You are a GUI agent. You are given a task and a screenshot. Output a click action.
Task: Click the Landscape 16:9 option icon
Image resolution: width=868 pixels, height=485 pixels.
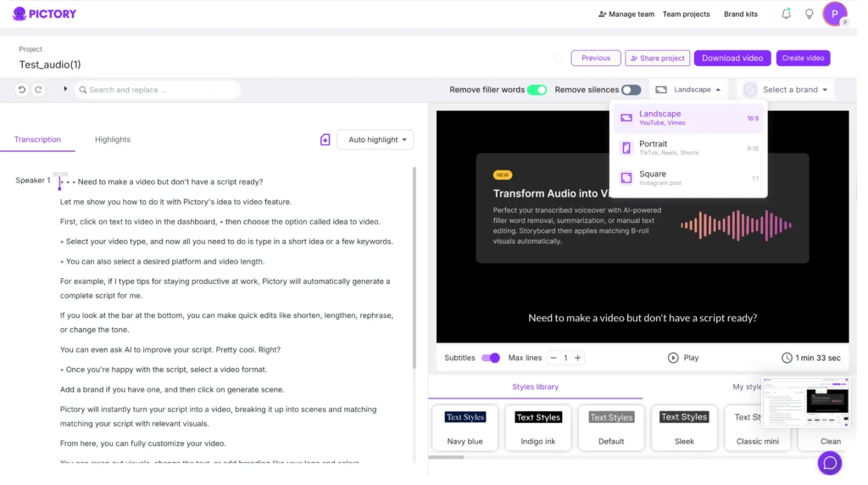[x=626, y=118]
